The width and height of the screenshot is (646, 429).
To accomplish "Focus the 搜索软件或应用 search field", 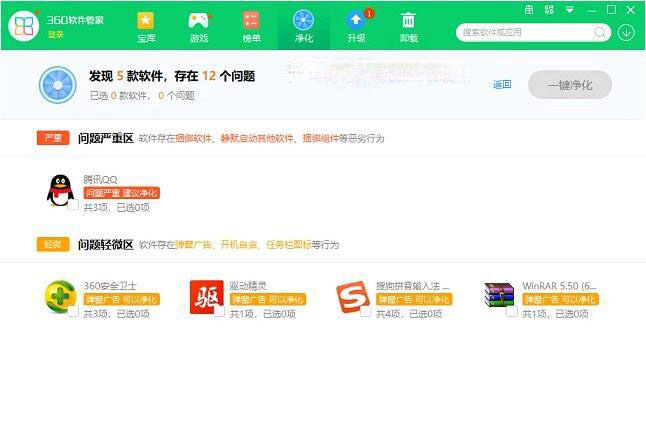I will [525, 32].
